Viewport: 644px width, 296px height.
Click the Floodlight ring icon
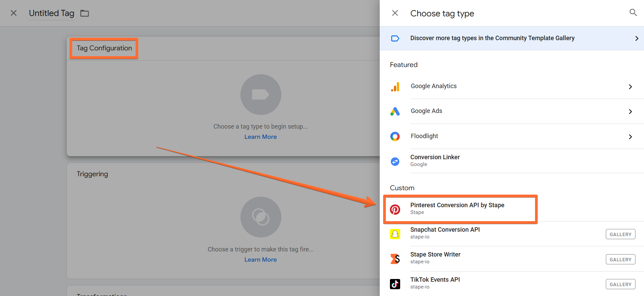[395, 136]
